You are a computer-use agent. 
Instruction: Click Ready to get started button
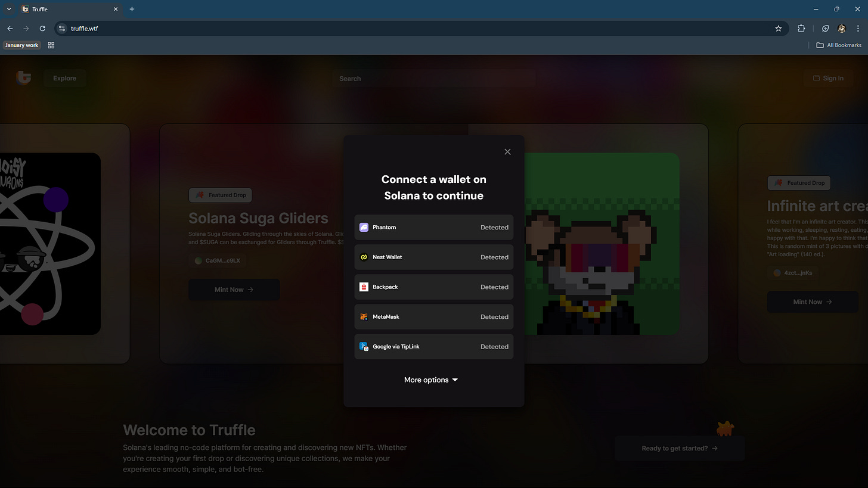tap(680, 448)
